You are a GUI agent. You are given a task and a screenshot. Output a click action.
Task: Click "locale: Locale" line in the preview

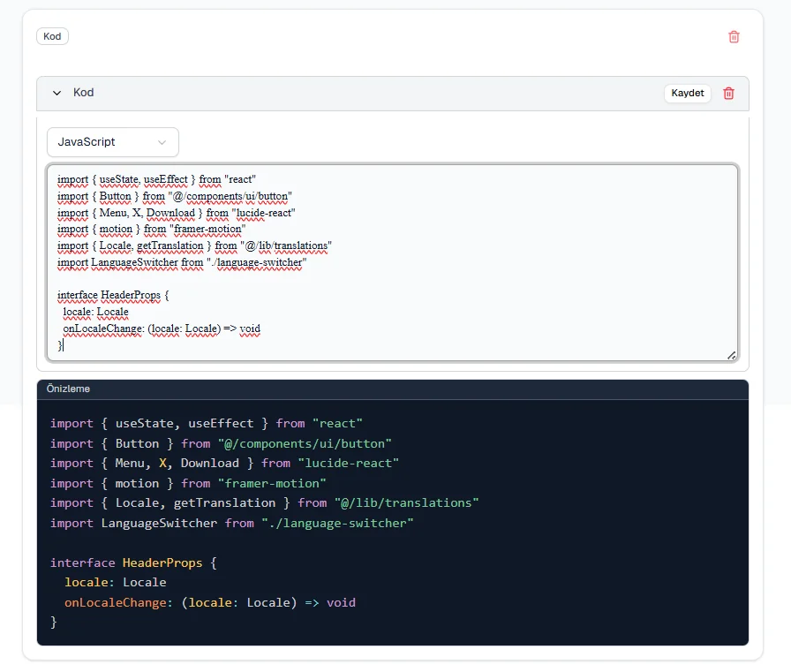(115, 582)
